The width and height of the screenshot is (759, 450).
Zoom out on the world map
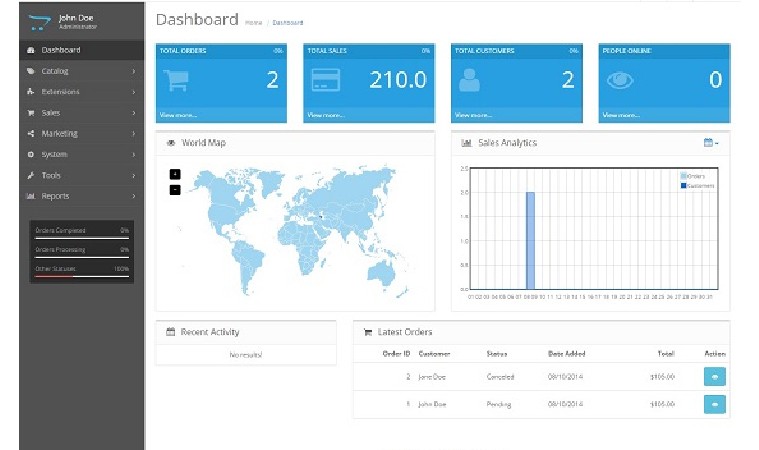175,190
